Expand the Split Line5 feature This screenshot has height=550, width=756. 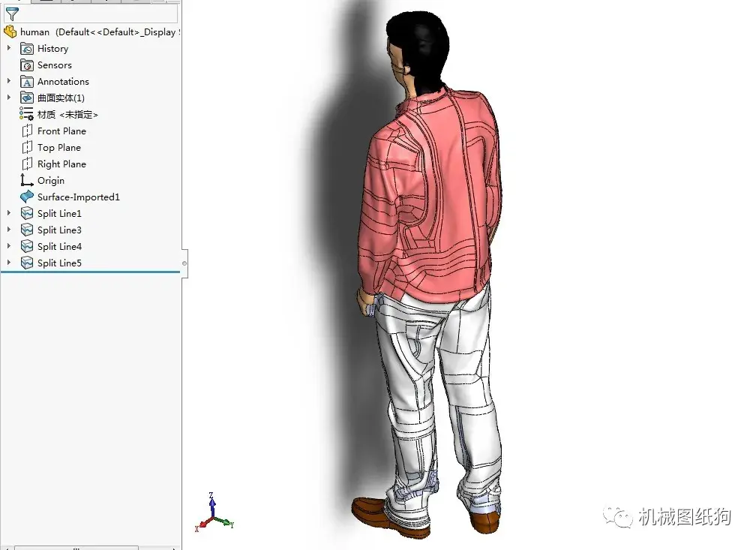pyautogui.click(x=7, y=263)
